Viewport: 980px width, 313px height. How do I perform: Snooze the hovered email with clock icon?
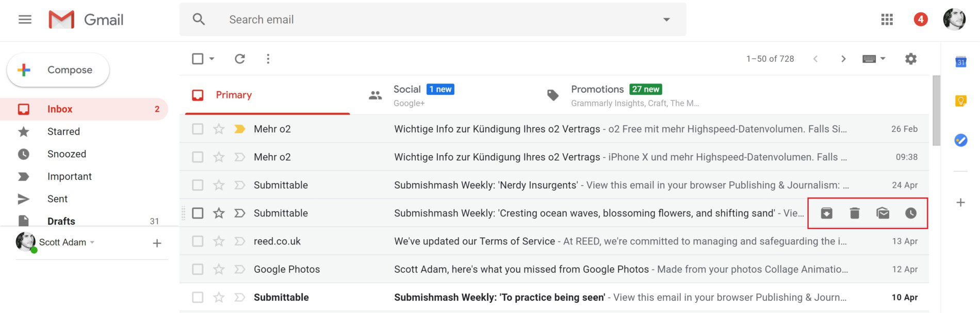(911, 213)
